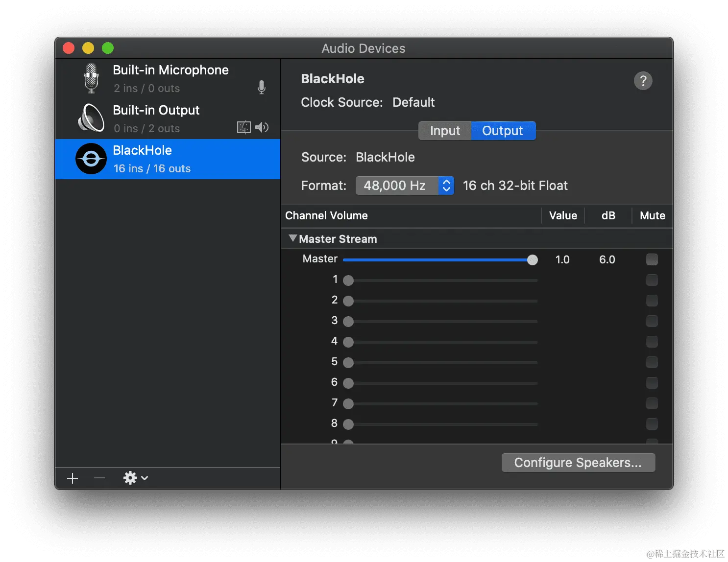Screen dimensions: 728x562
Task: Click the channel 8 volume slider
Action: (440, 424)
